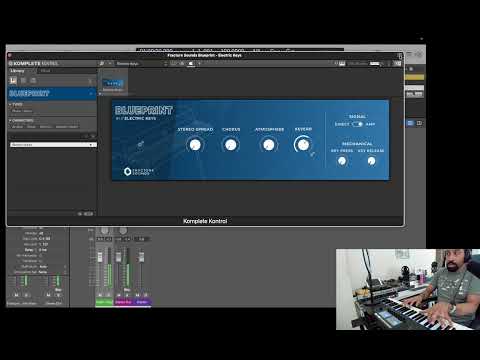Click the browser search magnifier icon
The image size is (480, 360).
102,63
